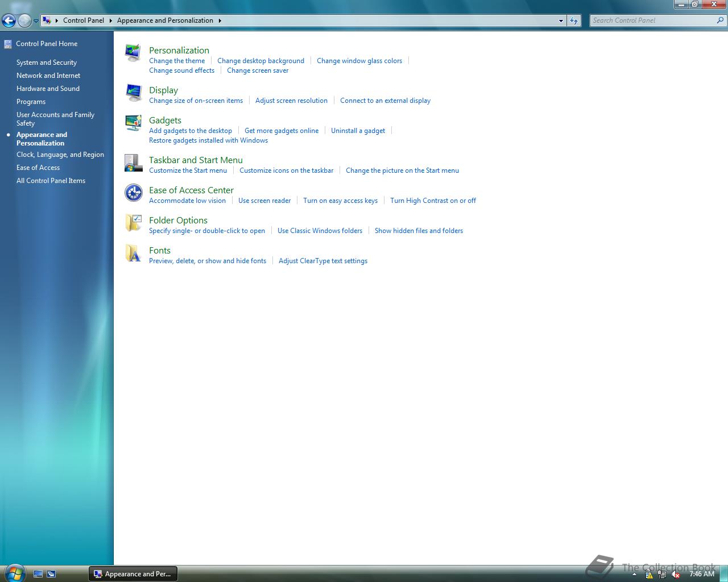This screenshot has width=728, height=582.
Task: Open the Fonts folder icon
Action: point(133,253)
